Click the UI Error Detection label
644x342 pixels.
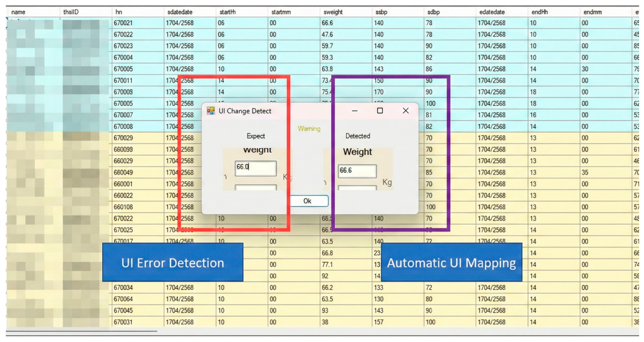[172, 263]
